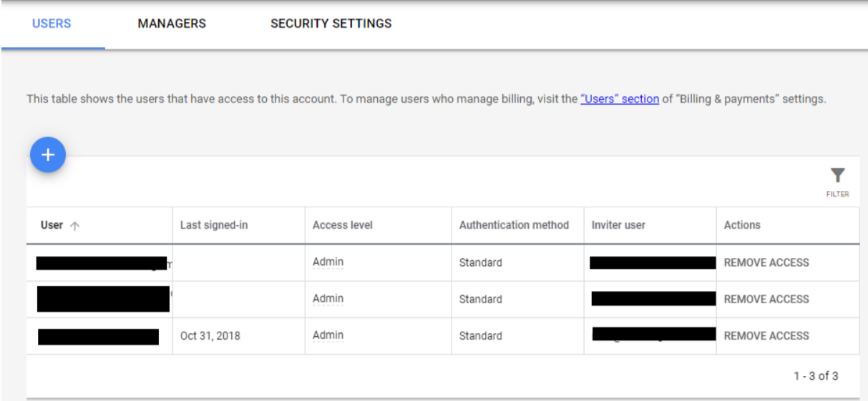
Task: Click the blue plus add user button
Action: tap(48, 155)
